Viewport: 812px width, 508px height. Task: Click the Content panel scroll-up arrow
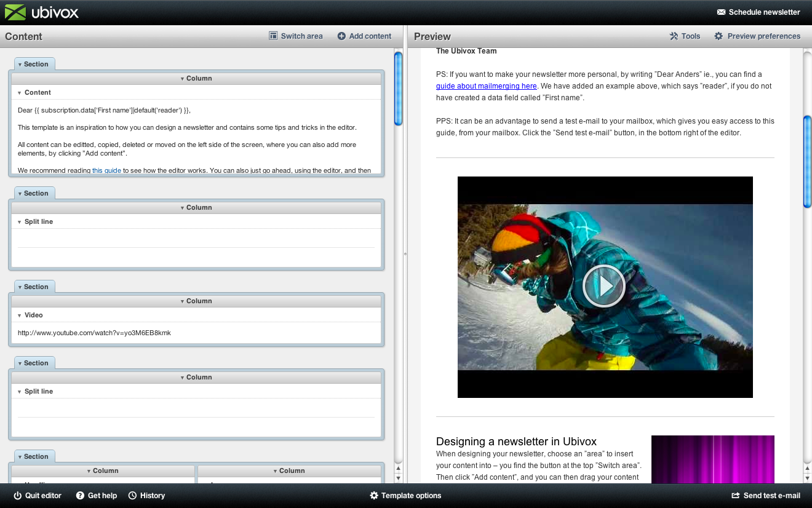(398, 469)
